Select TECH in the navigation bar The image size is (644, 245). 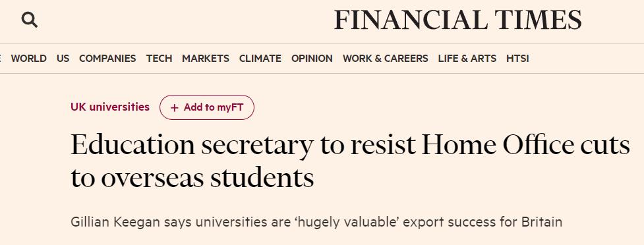pos(159,59)
